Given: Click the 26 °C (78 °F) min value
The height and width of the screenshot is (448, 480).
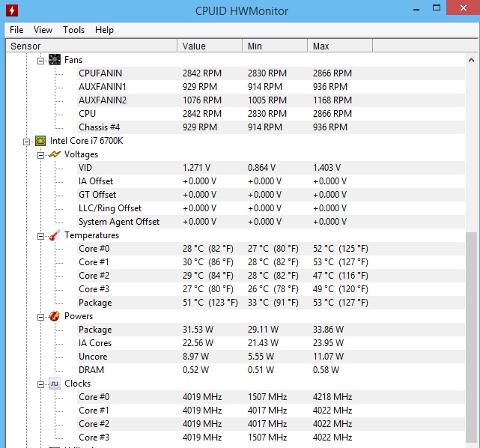Looking at the screenshot, I should tap(273, 289).
